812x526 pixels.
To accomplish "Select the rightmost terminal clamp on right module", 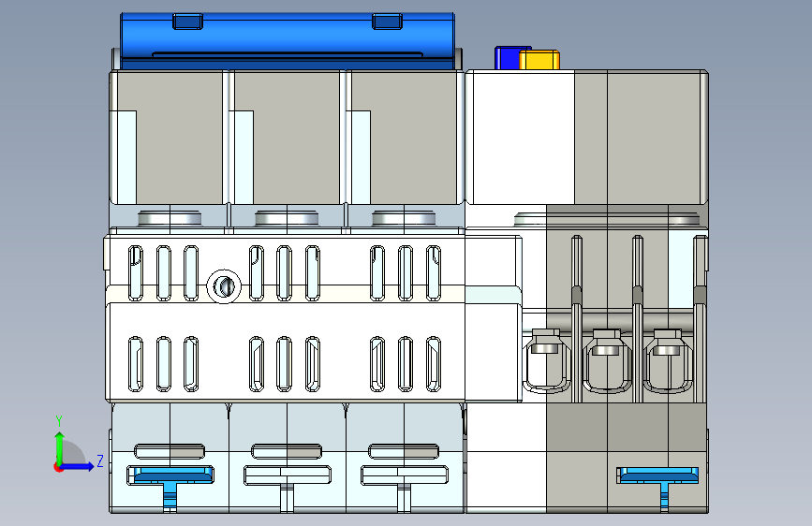I will [667, 361].
